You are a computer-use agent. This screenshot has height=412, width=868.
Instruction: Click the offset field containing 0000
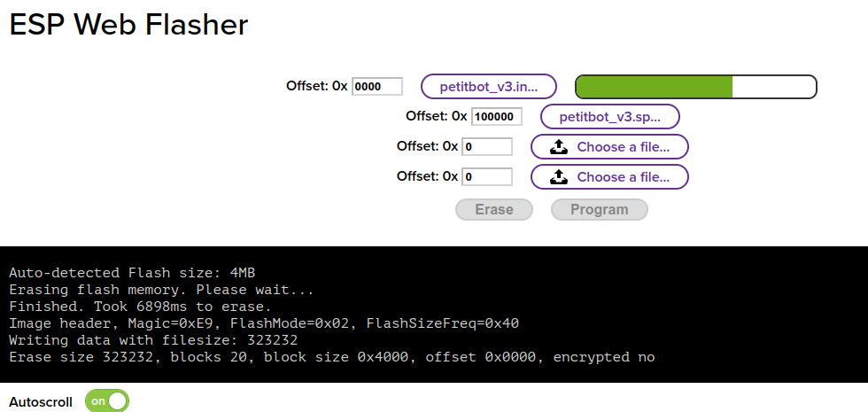click(377, 87)
